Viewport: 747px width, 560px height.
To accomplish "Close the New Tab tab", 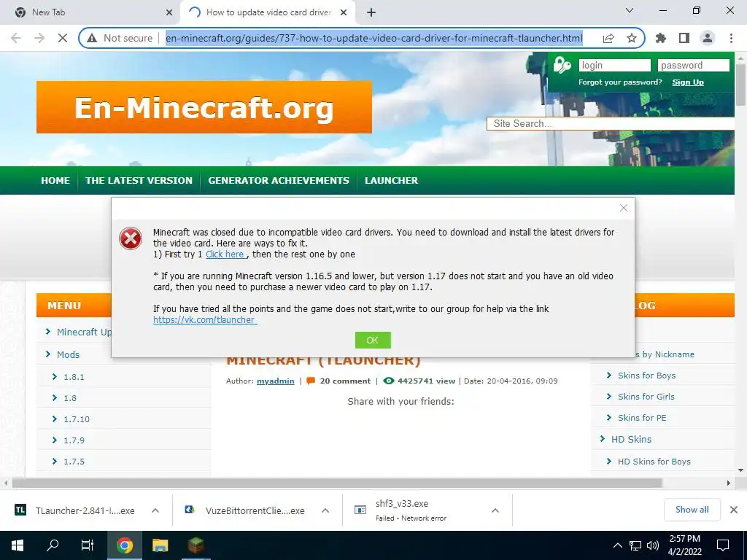I will tap(169, 12).
